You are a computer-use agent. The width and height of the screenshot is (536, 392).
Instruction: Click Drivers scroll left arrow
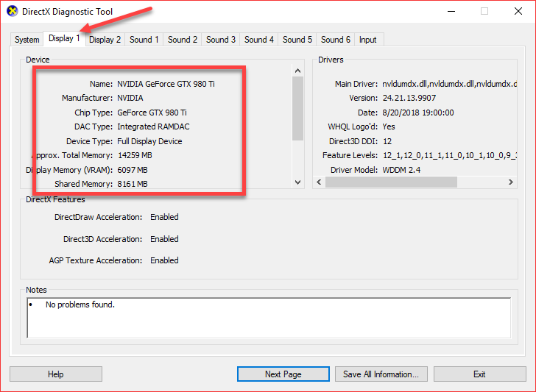pos(319,182)
